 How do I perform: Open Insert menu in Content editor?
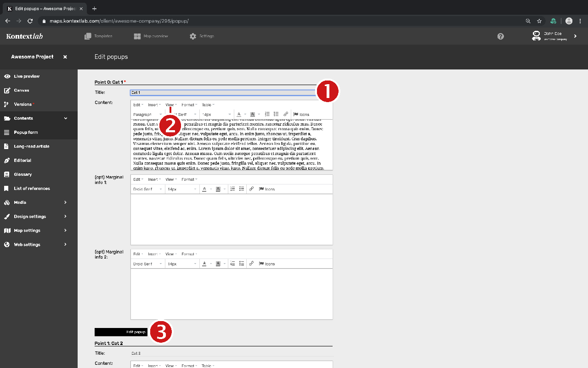[154, 105]
